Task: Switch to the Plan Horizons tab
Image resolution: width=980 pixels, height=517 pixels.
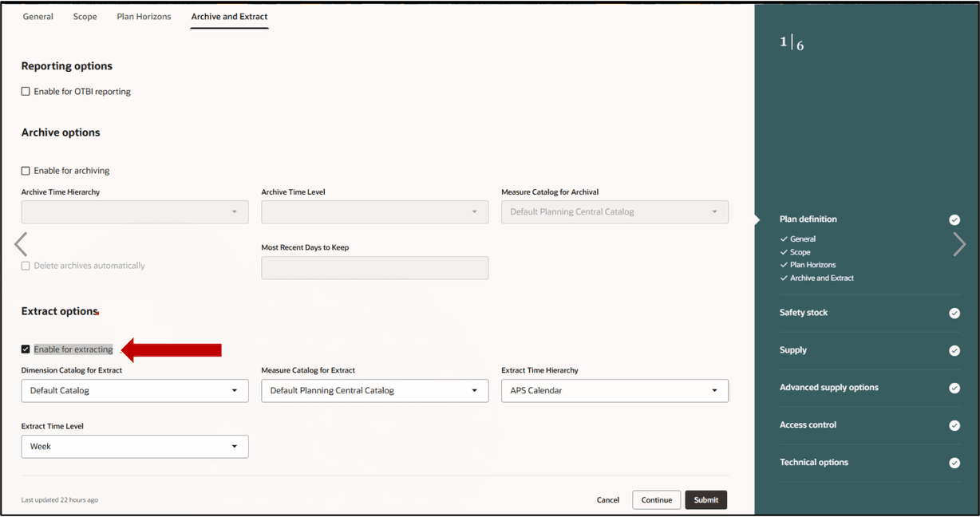Action: click(144, 16)
